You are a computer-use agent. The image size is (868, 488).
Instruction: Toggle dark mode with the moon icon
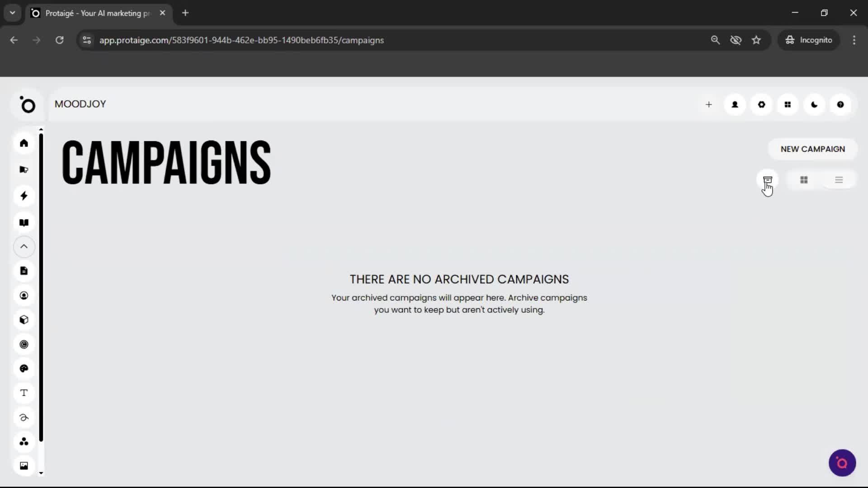point(814,104)
